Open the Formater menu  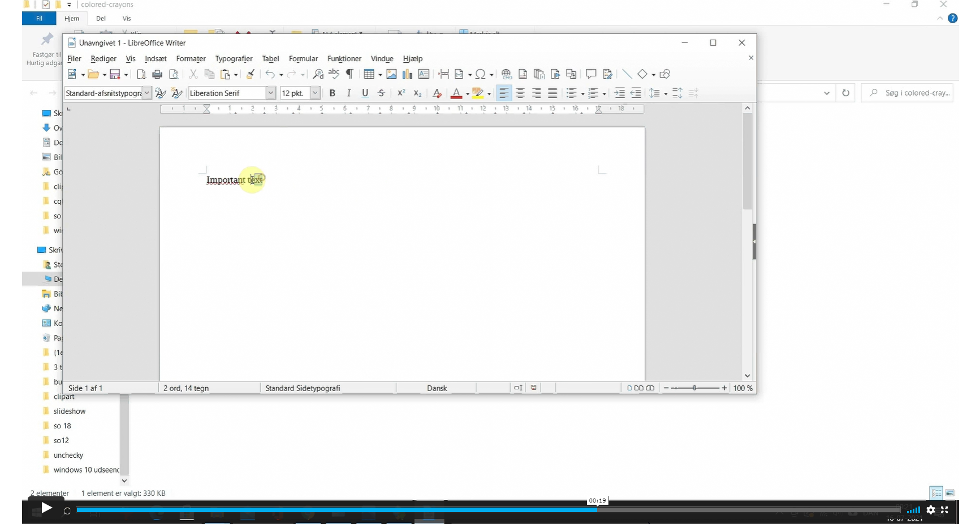click(x=191, y=59)
